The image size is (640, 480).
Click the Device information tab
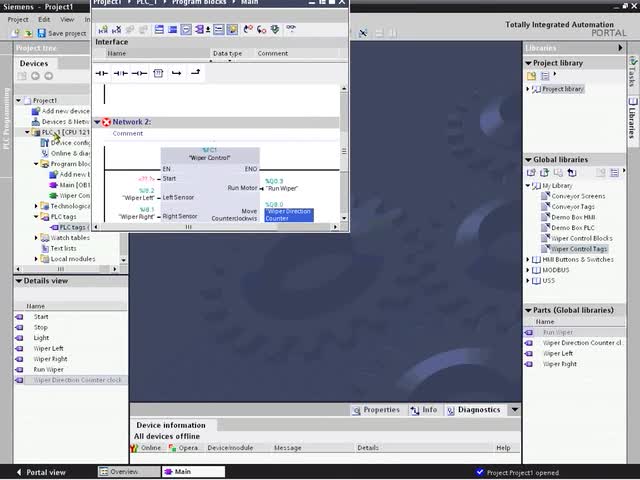[171, 426]
